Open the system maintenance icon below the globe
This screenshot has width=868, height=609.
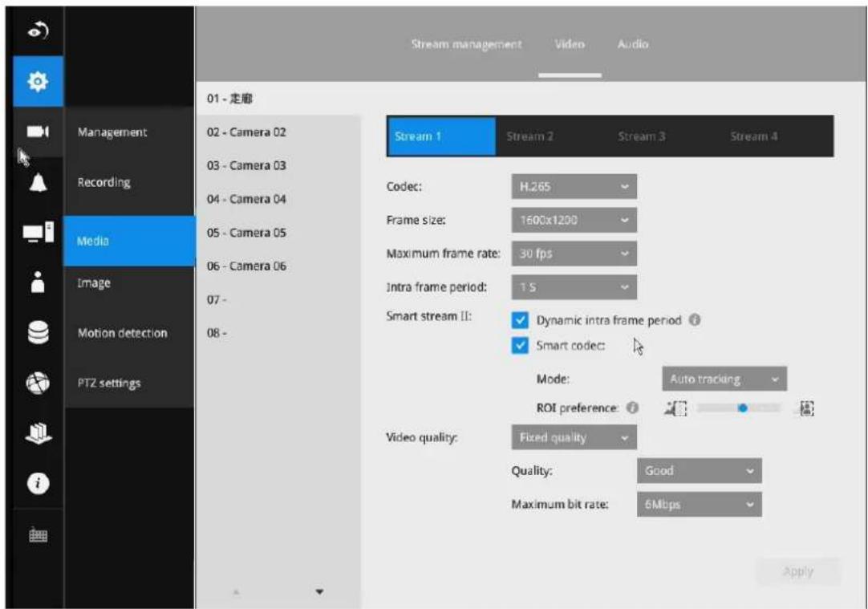[x=38, y=433]
